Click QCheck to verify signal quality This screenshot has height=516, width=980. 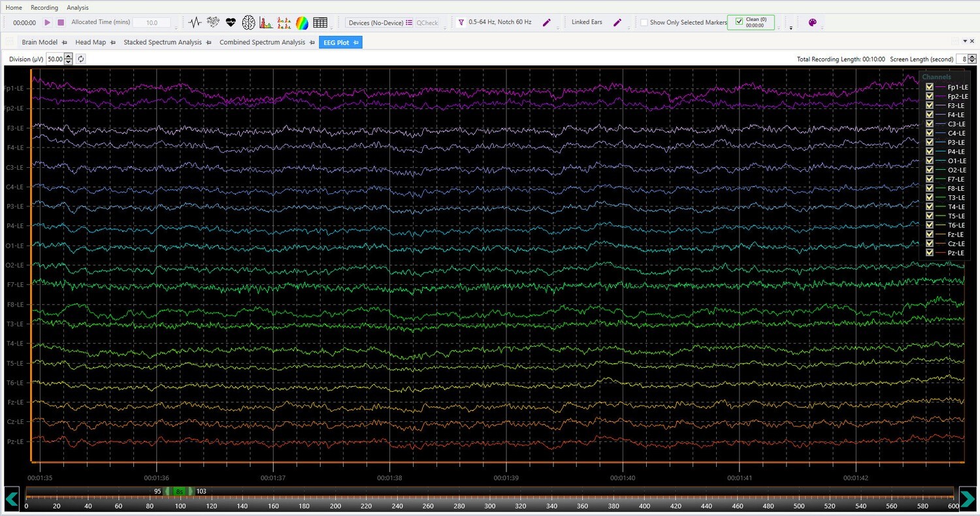[427, 22]
